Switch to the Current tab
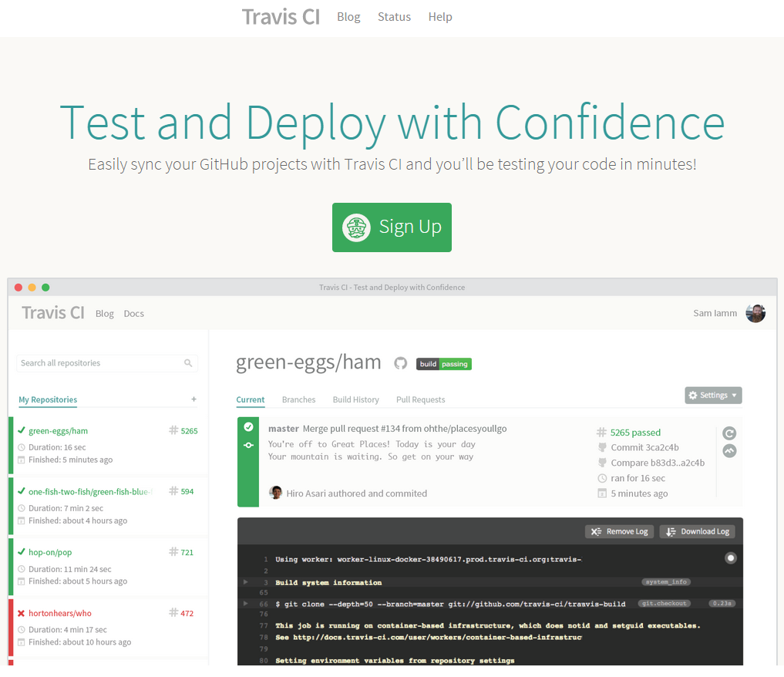This screenshot has width=784, height=677. (x=251, y=399)
